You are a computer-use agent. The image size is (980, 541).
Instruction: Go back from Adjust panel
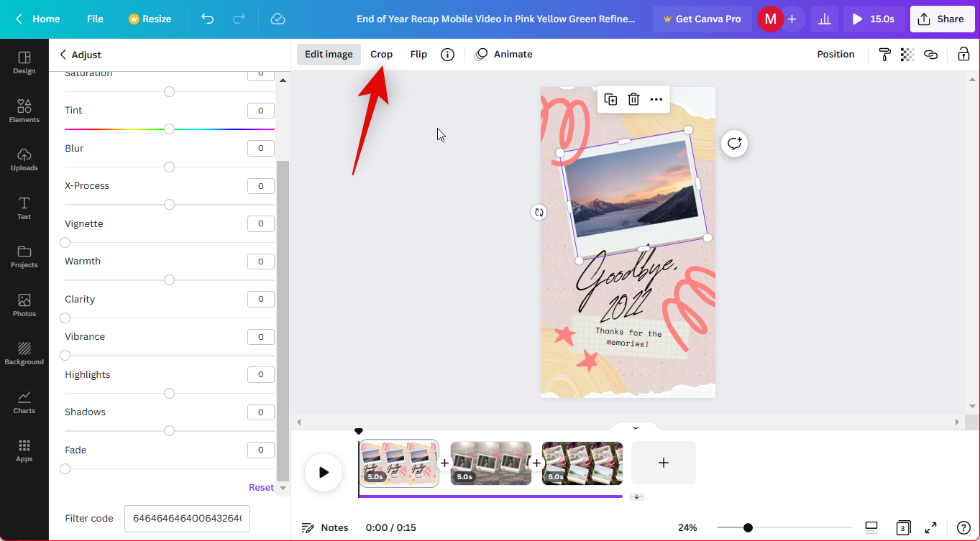click(x=63, y=55)
